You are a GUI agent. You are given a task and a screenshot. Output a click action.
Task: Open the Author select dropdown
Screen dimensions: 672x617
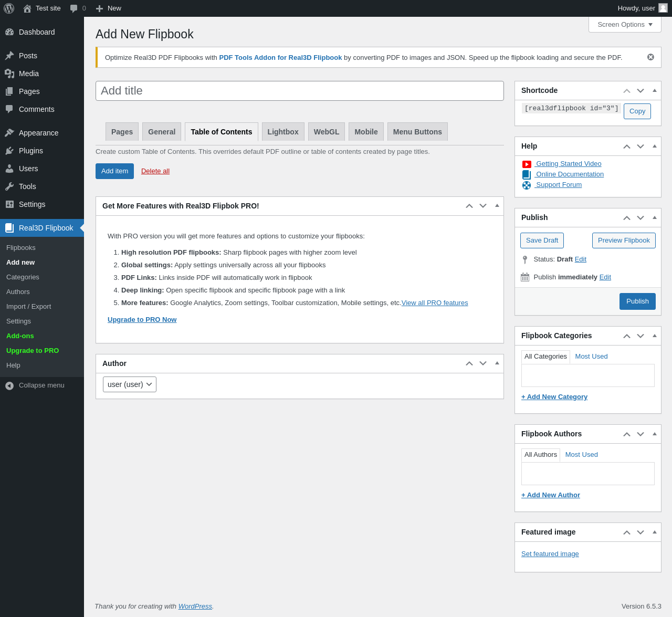(130, 384)
